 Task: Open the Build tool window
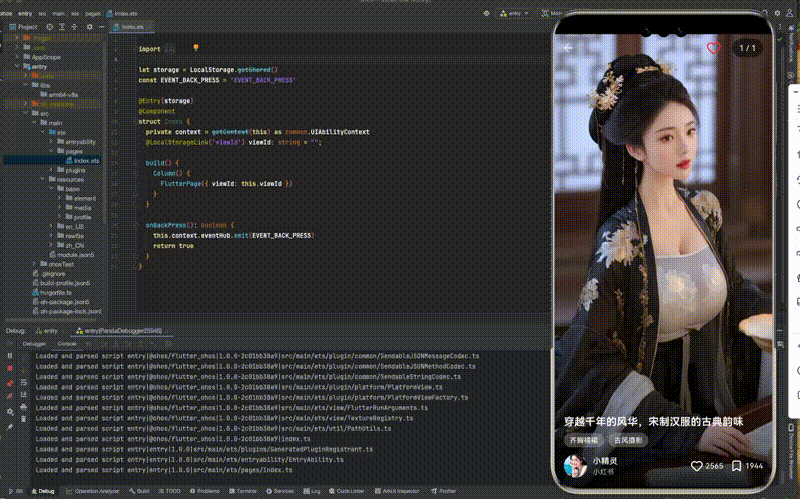point(139,491)
